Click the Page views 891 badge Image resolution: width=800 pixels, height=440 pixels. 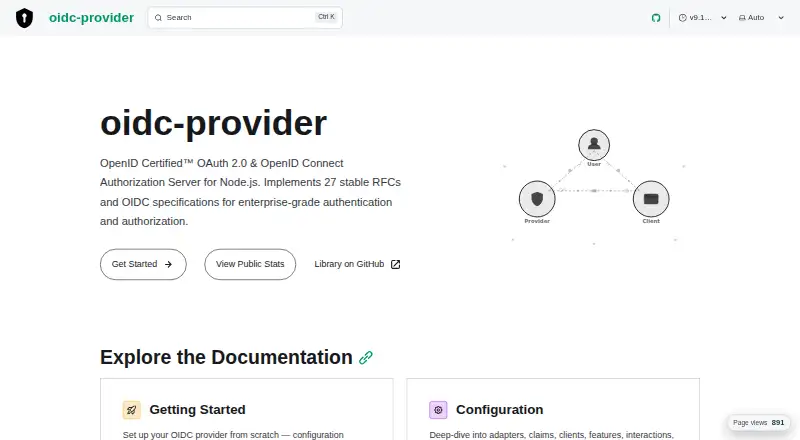(x=759, y=423)
